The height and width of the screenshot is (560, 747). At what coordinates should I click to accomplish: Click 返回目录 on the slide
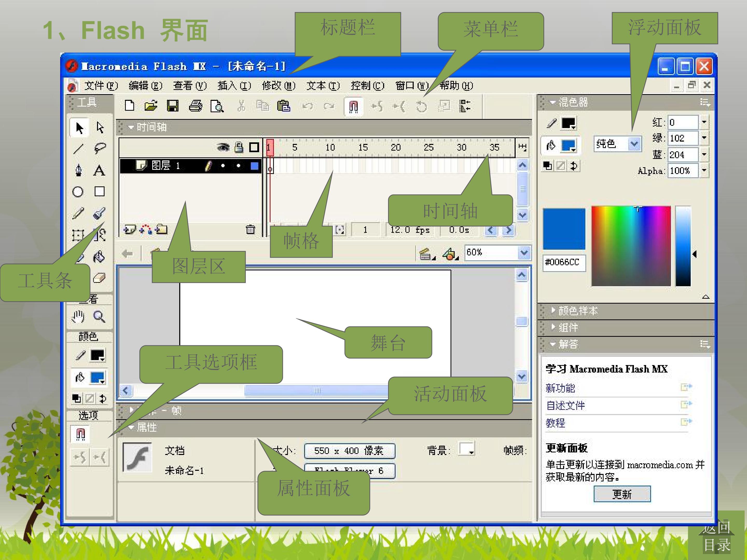pos(717,536)
